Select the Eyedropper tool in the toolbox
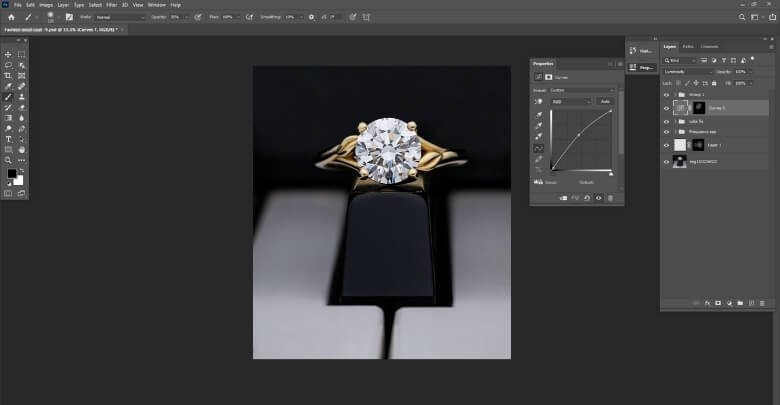The image size is (780, 405). (x=8, y=86)
